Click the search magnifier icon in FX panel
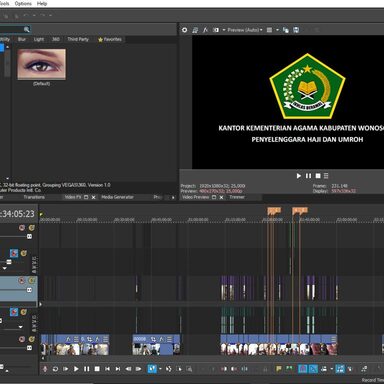The width and height of the screenshot is (384, 384). pos(27,29)
